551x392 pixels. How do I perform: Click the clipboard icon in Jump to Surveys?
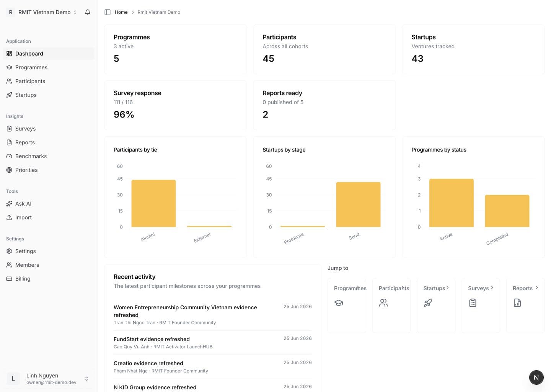(x=473, y=303)
